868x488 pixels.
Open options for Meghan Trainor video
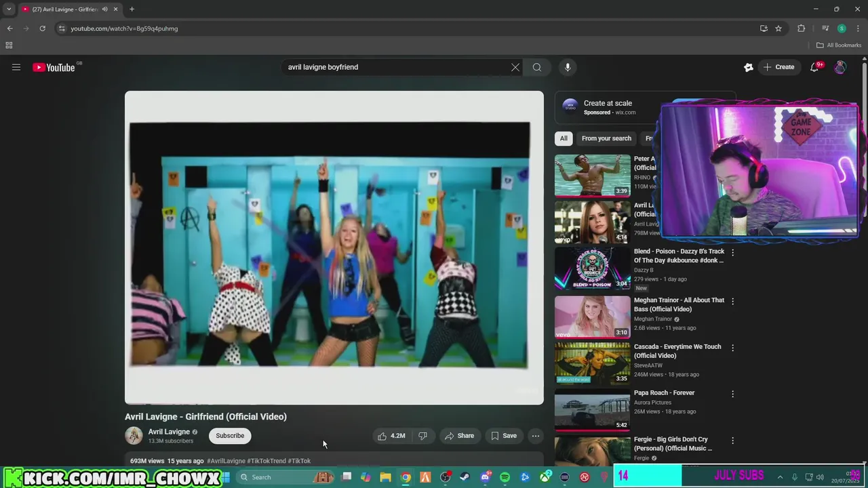(732, 301)
